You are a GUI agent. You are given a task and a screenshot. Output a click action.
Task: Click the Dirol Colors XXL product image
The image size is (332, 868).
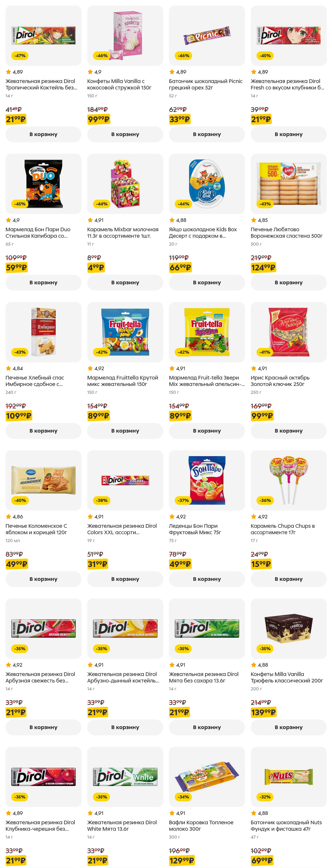[x=125, y=480]
